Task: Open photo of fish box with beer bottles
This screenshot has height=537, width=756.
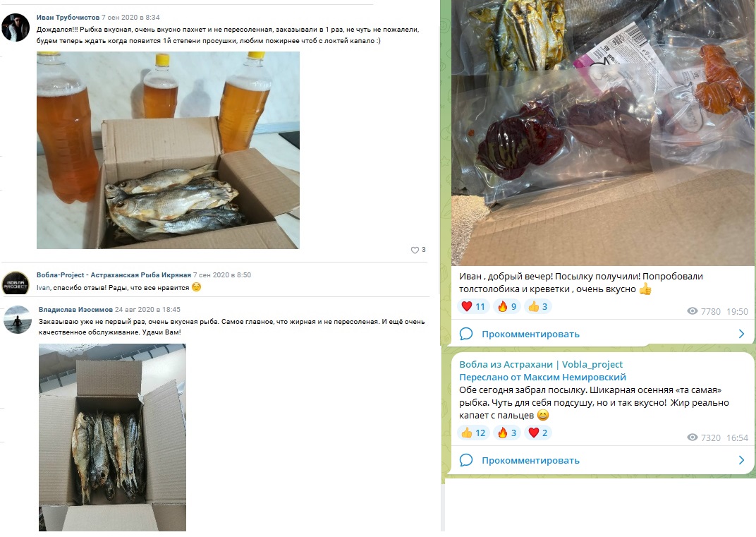Action: 168,150
